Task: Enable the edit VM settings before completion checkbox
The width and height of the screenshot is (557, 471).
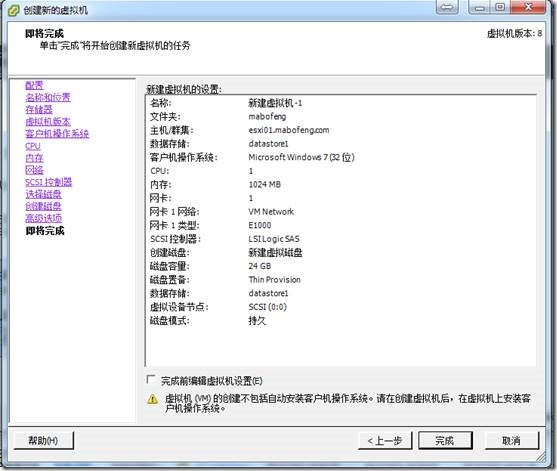Action: 151,379
